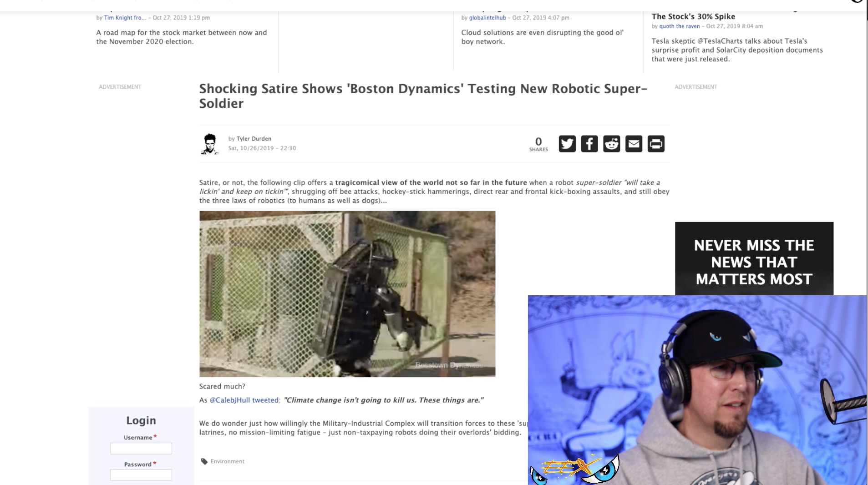Click the Environment tag link
The width and height of the screenshot is (868, 485).
227,461
